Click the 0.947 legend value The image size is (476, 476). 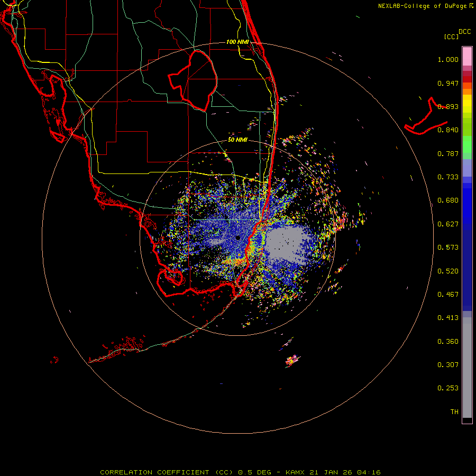[448, 83]
